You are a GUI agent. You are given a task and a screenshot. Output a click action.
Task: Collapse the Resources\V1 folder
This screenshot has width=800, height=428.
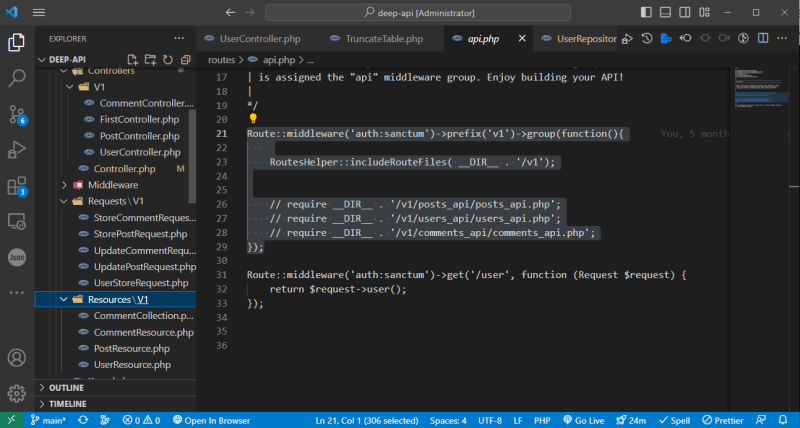(x=64, y=299)
